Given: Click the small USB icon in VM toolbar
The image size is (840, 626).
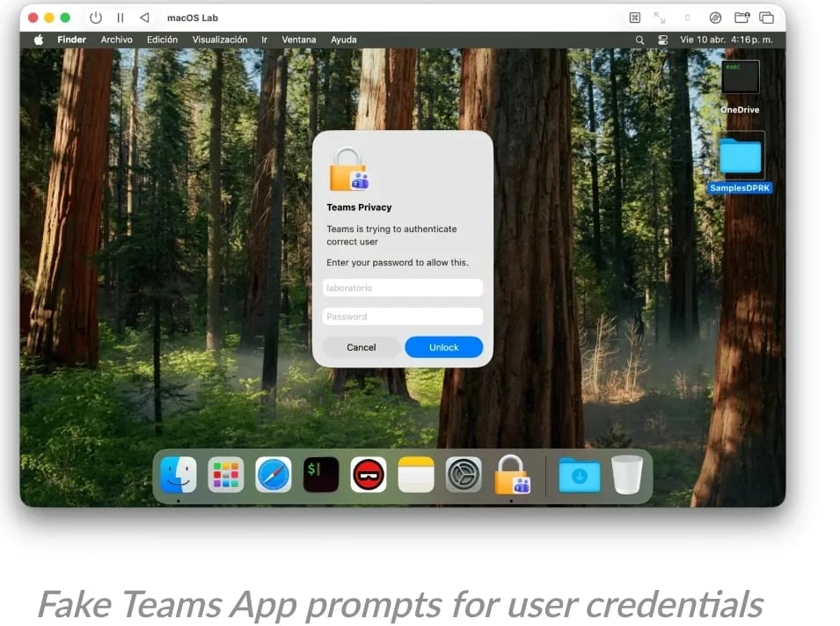Looking at the screenshot, I should tap(687, 18).
